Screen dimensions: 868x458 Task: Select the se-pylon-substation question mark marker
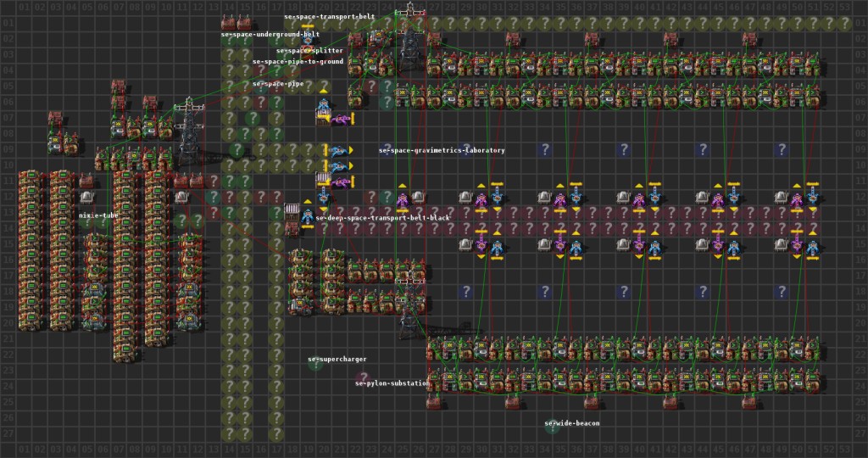coord(363,377)
